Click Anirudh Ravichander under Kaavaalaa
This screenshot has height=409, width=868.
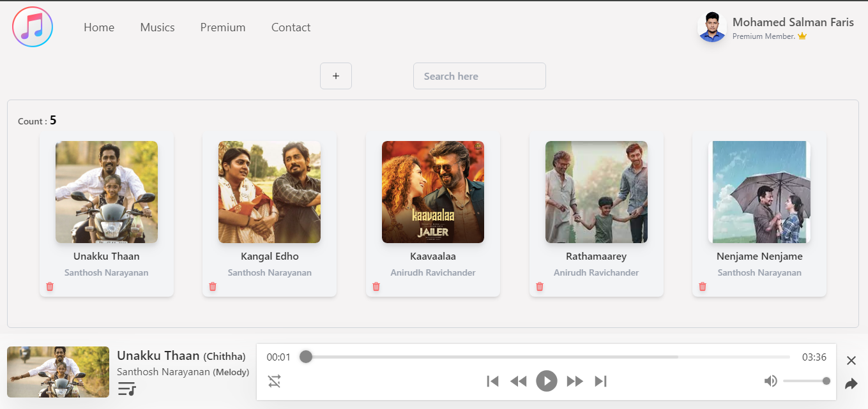point(433,272)
